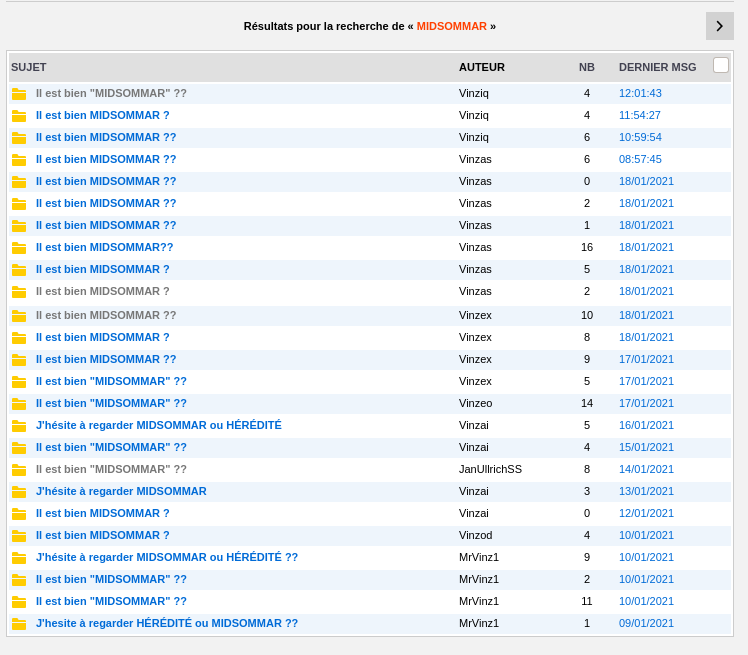Image resolution: width=748 pixels, height=655 pixels.
Task: Click folder icon of Vinzex topic with 5 replies
Action: (x=19, y=382)
